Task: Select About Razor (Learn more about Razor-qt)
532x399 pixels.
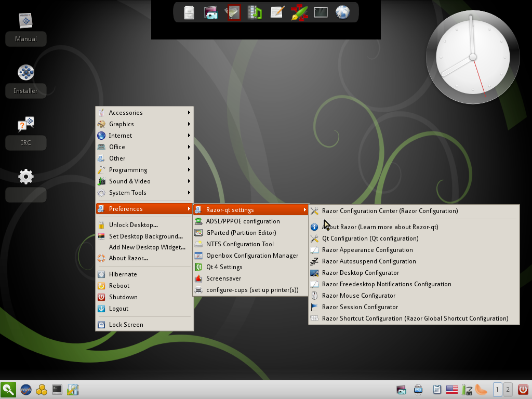Action: (x=414, y=227)
